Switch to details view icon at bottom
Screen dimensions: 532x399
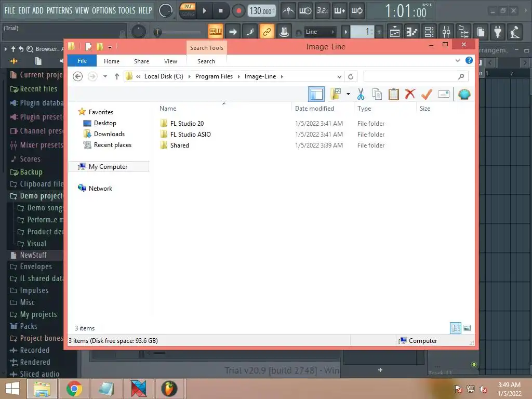455,328
